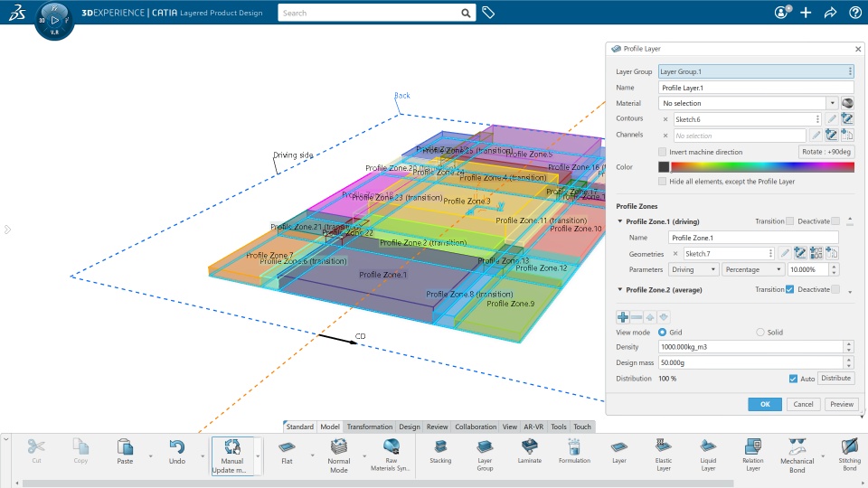The height and width of the screenshot is (488, 868).
Task: Select the Mechanical Bond tool
Action: (797, 455)
